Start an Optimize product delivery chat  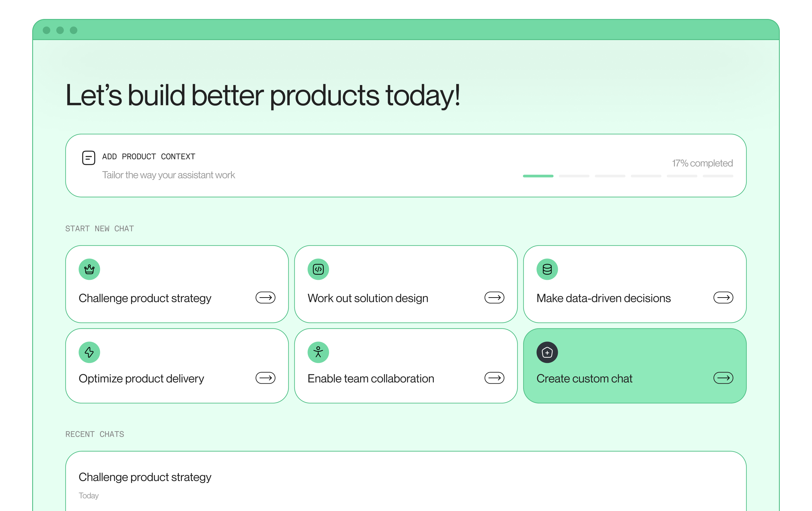177,366
